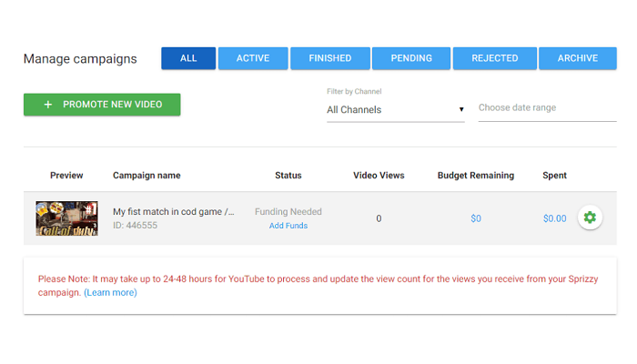
Task: Click the Video Views column header
Action: pos(379,176)
